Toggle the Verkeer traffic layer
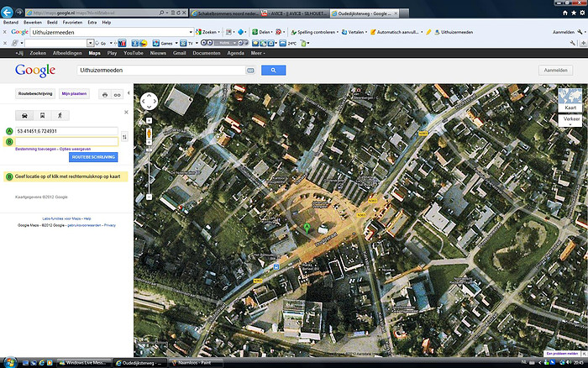This screenshot has height=368, width=588. point(570,120)
